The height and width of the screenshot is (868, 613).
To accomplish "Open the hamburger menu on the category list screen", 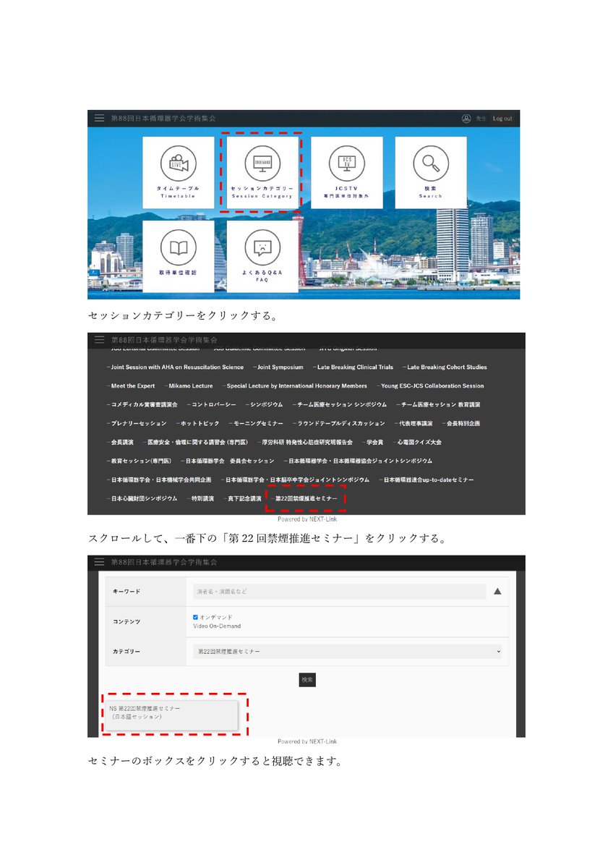I will tap(99, 340).
